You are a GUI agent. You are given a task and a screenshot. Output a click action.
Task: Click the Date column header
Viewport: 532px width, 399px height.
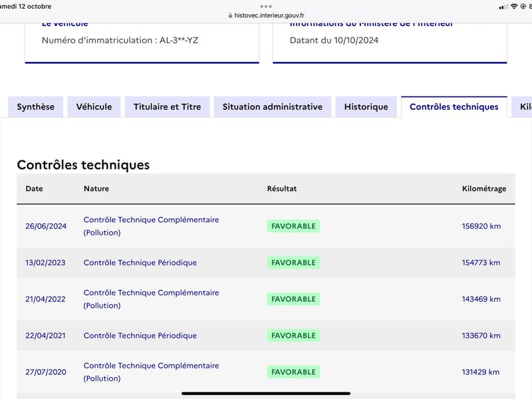point(35,189)
